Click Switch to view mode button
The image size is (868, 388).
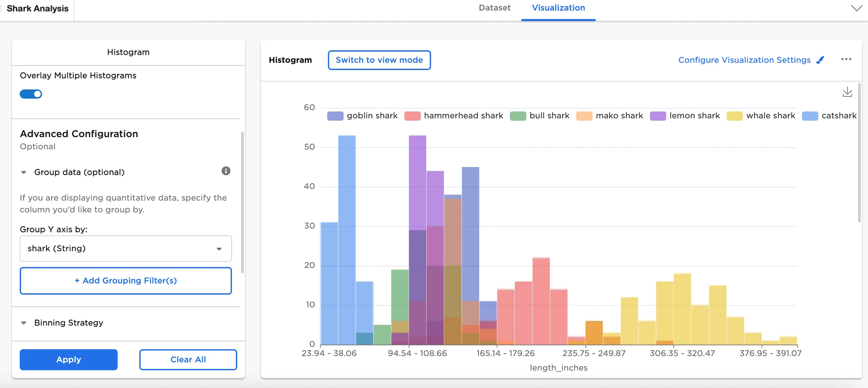(x=379, y=60)
